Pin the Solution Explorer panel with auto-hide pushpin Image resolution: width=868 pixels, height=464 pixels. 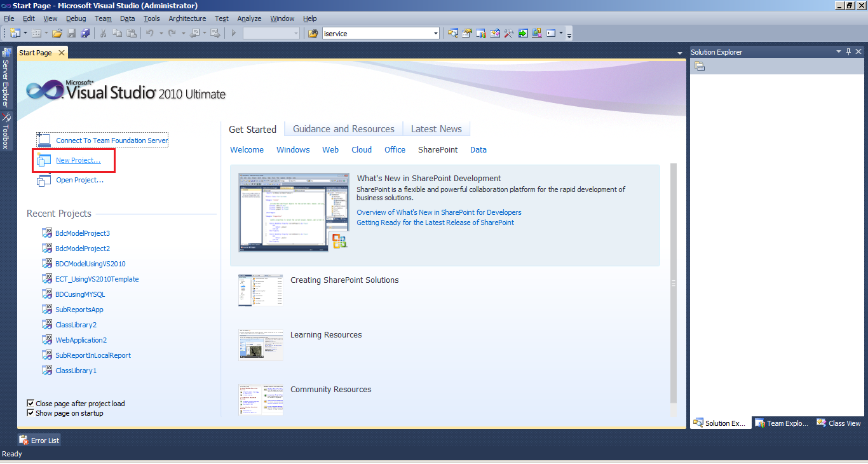click(848, 51)
